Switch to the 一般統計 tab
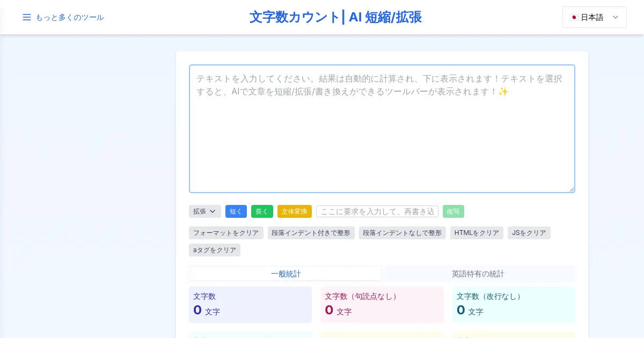The width and height of the screenshot is (644, 338). [286, 274]
